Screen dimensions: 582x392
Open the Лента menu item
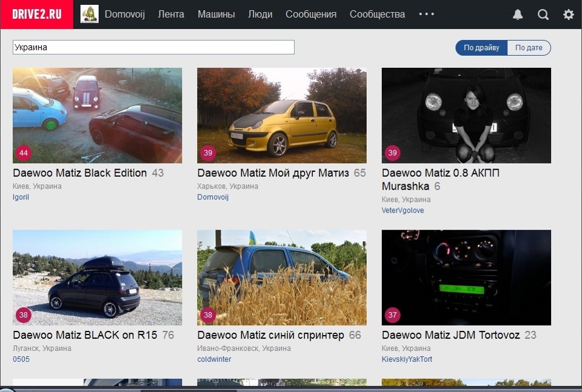coord(171,14)
